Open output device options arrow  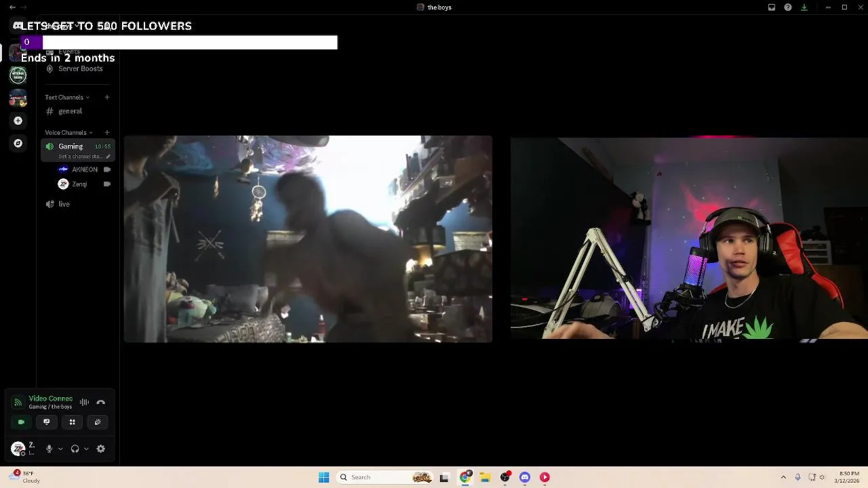tap(86, 449)
